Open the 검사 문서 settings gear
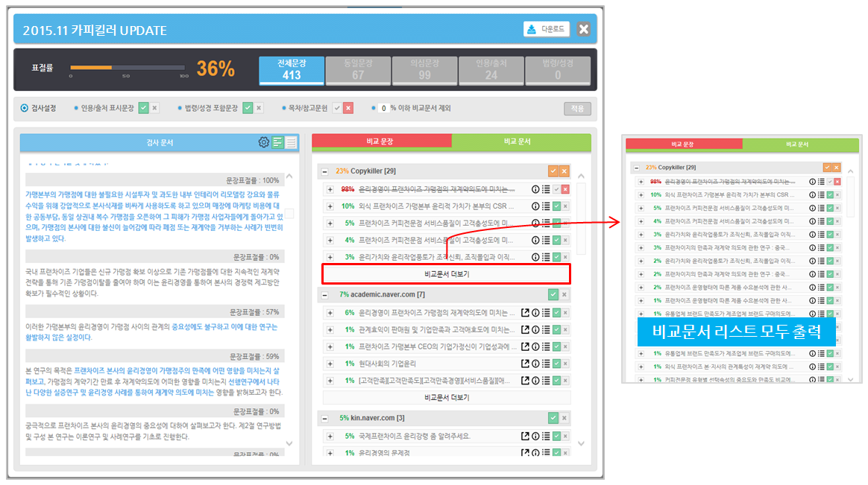 click(x=263, y=142)
